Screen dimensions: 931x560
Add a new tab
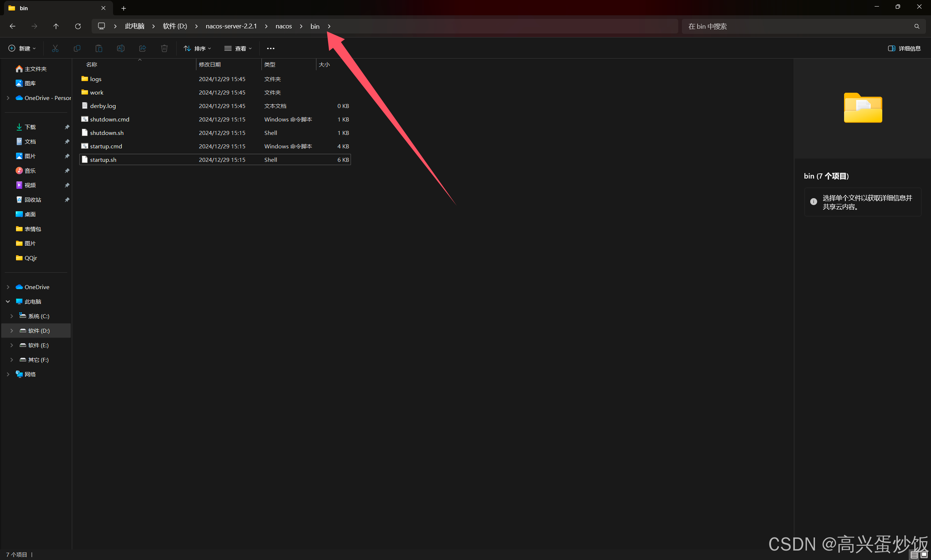(x=123, y=8)
